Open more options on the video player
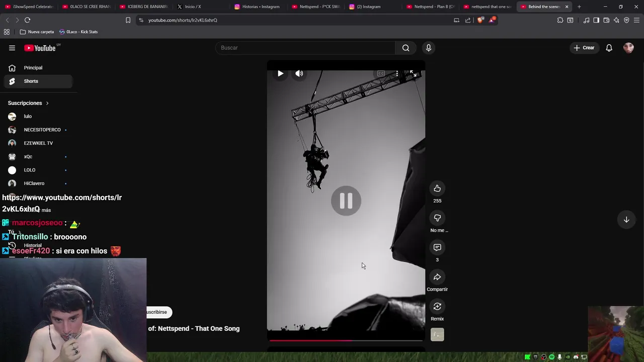 (x=397, y=74)
